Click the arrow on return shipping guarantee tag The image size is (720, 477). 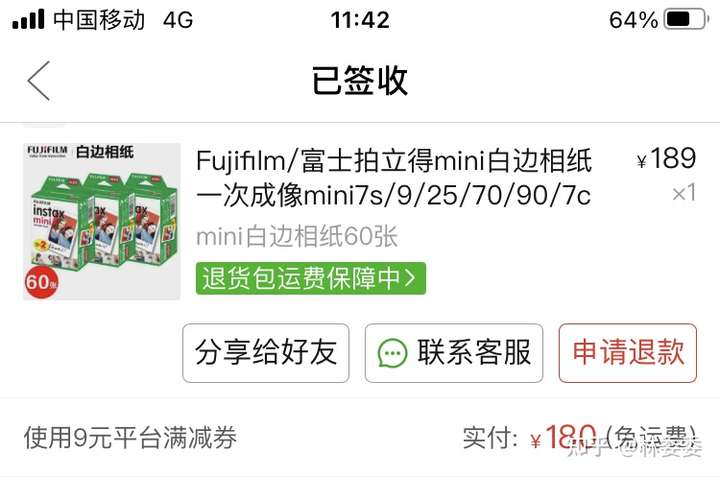coord(410,278)
